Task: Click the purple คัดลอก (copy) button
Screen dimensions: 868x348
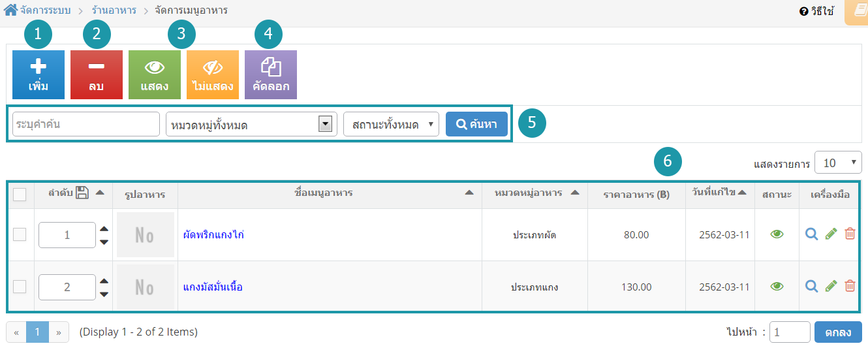Action: (271, 74)
